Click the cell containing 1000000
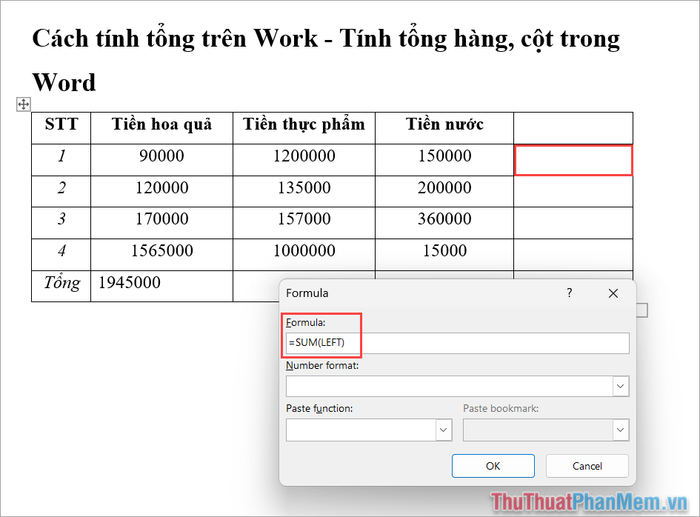Image resolution: width=700 pixels, height=517 pixels. click(x=304, y=254)
